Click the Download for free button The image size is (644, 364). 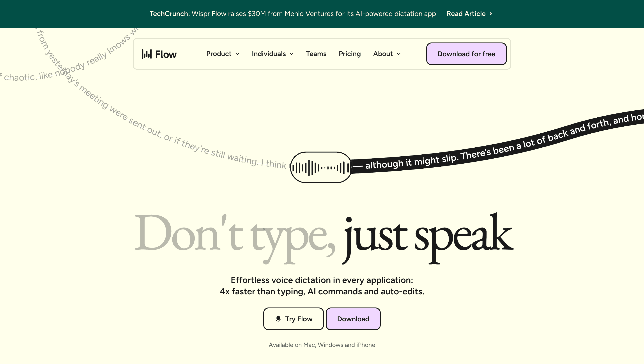pos(466,54)
